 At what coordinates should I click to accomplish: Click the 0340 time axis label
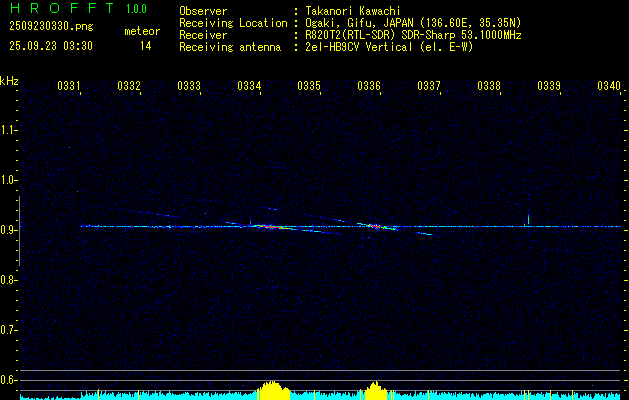[x=609, y=85]
